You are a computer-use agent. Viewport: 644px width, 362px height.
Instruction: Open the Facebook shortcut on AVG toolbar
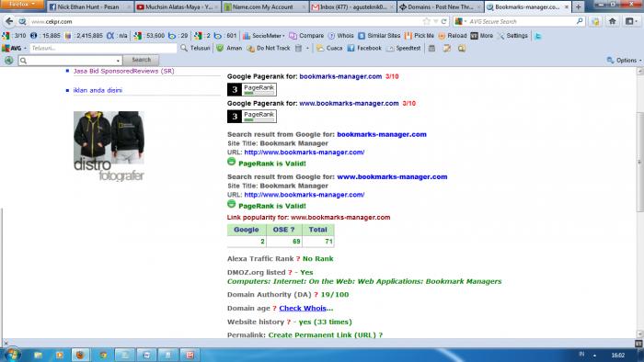(364, 48)
